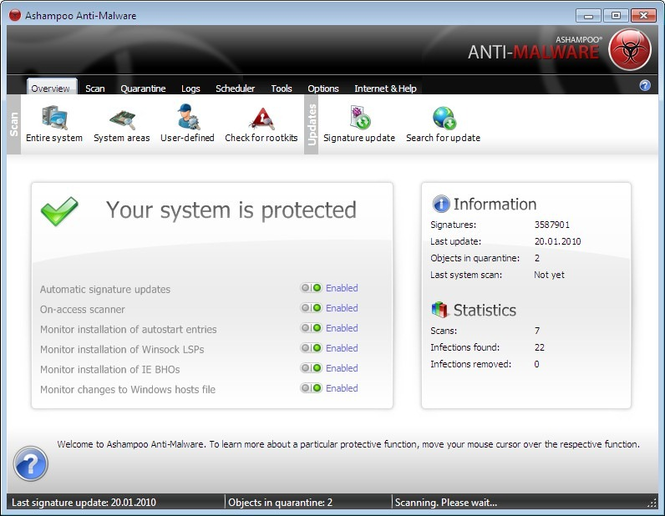Start an Entire system scan
665x516 pixels.
[54, 124]
